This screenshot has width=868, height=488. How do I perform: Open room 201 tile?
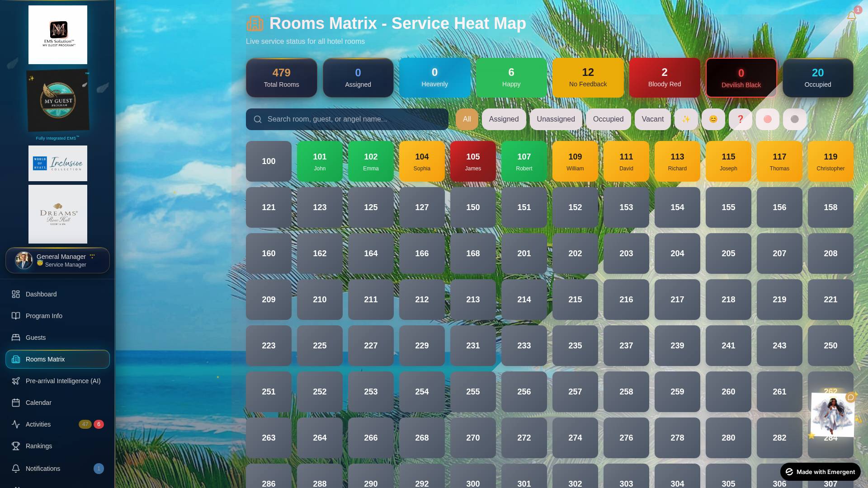click(524, 253)
